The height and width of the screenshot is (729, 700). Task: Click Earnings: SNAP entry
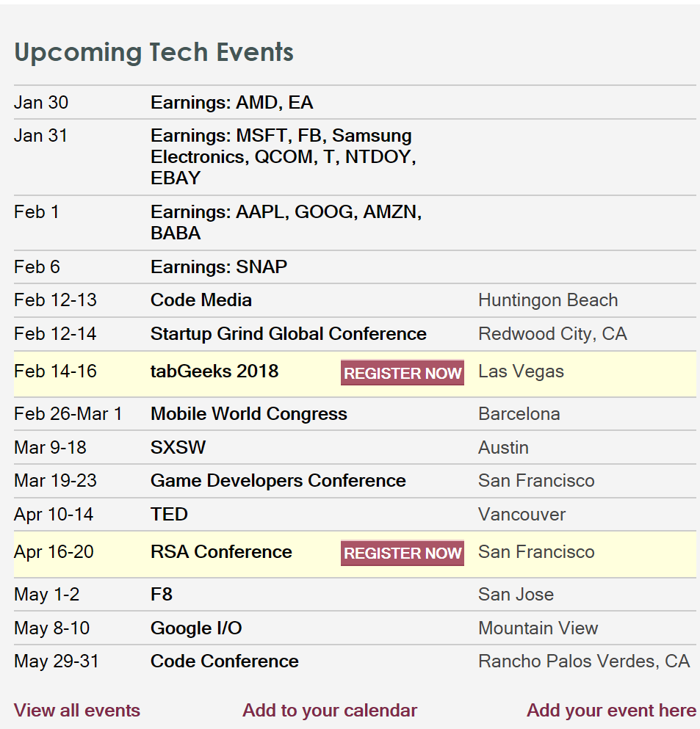(x=219, y=266)
